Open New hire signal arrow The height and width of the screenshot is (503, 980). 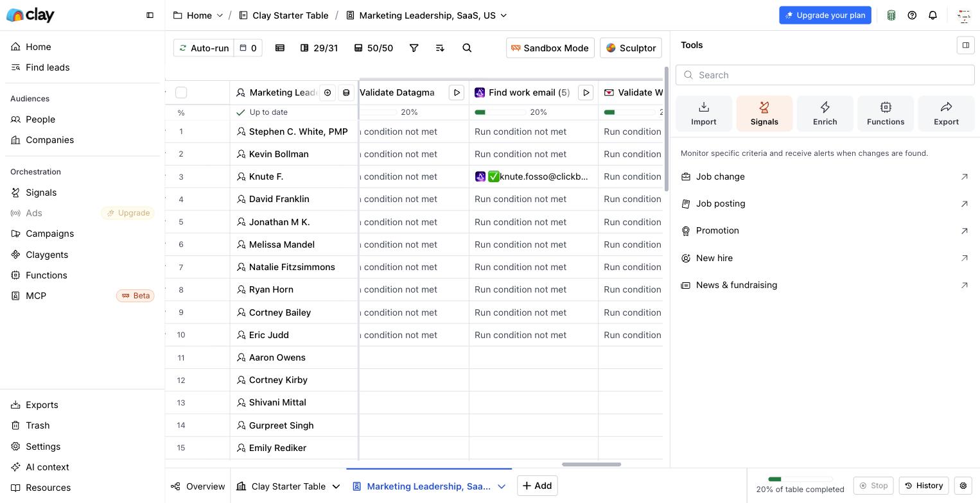coord(964,258)
